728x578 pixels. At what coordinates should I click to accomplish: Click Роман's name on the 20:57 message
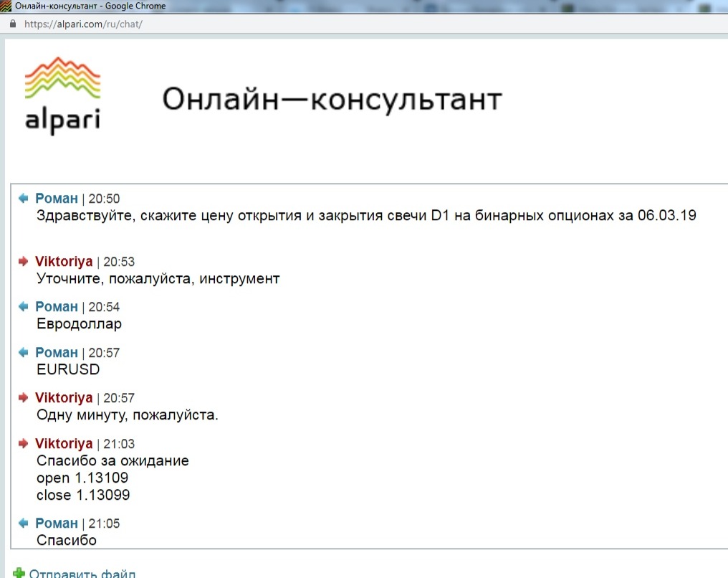(x=57, y=353)
